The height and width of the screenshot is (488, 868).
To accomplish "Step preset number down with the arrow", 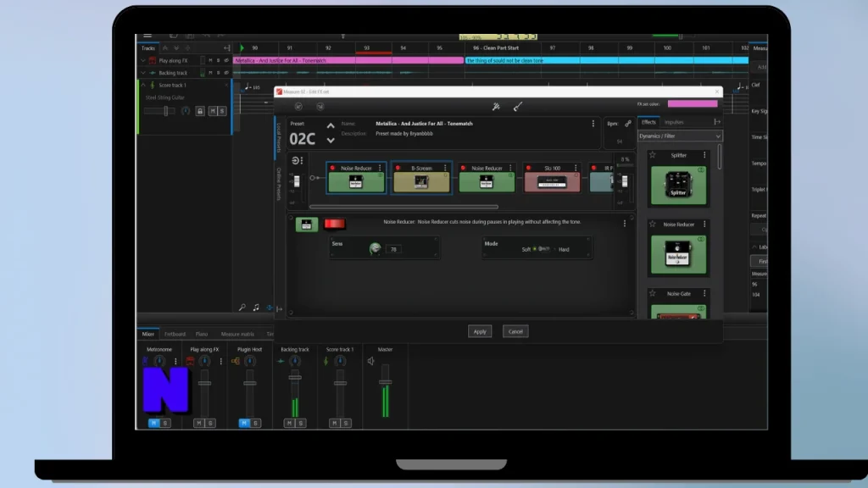I will [331, 141].
